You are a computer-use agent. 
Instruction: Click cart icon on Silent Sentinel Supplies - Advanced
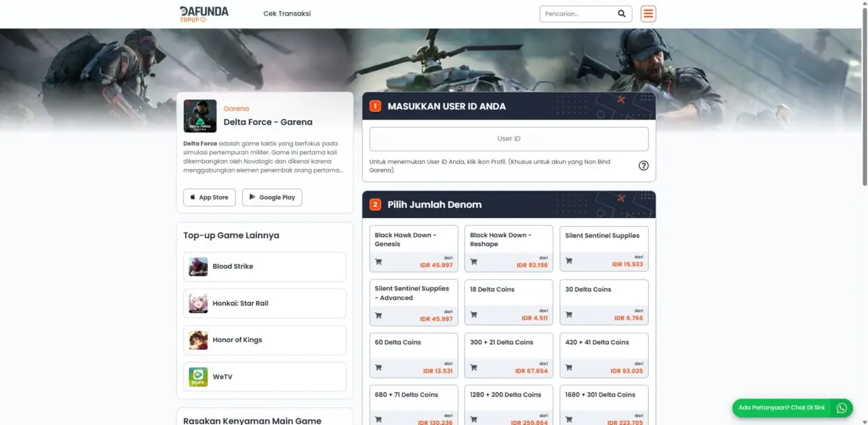click(x=378, y=315)
